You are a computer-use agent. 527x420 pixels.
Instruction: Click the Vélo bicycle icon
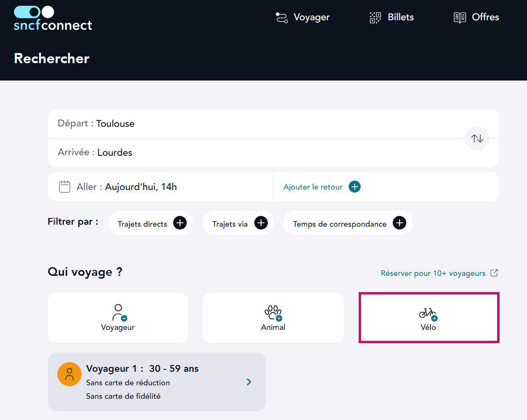click(x=429, y=313)
